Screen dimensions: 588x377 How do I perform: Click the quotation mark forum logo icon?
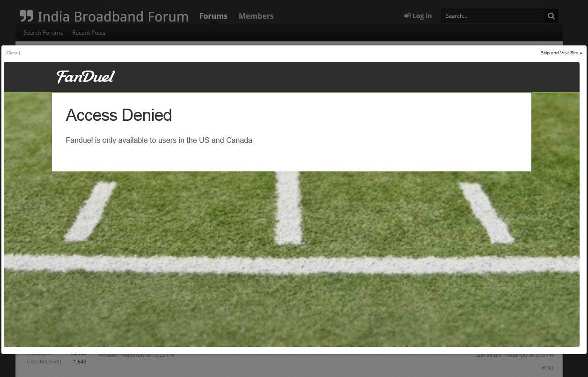26,16
